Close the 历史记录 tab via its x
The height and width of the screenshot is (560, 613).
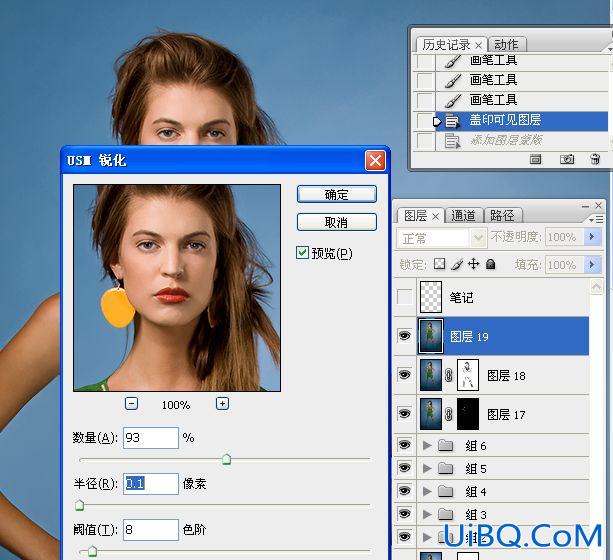479,45
